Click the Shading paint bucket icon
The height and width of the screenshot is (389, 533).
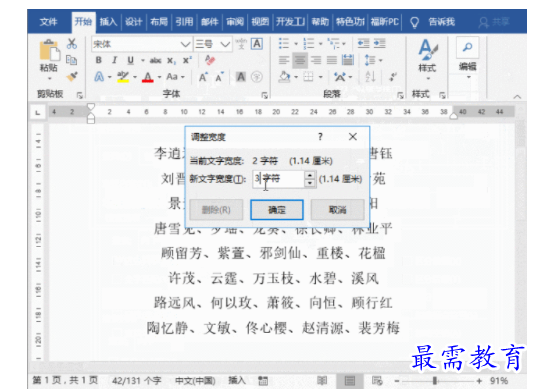284,77
